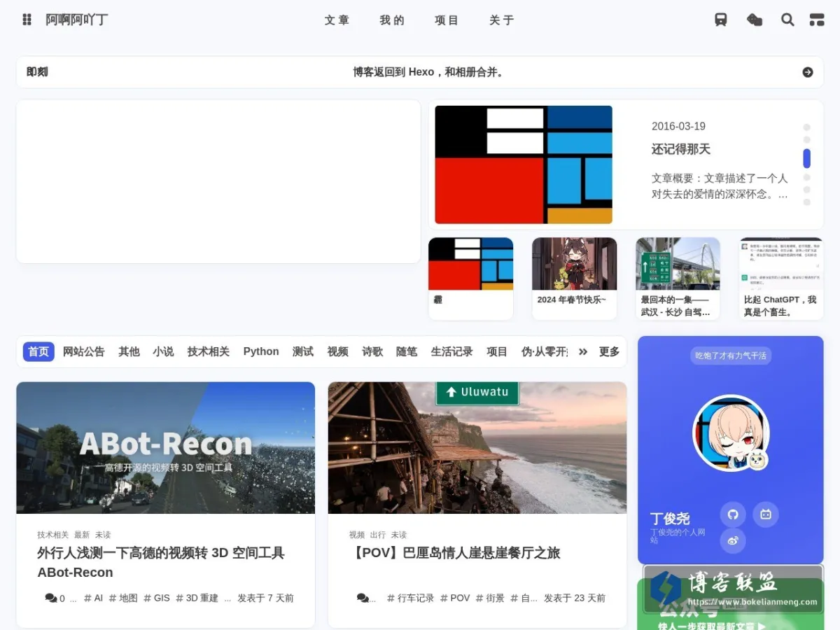
Task: Click the author avatar in profile card
Action: coord(731,433)
